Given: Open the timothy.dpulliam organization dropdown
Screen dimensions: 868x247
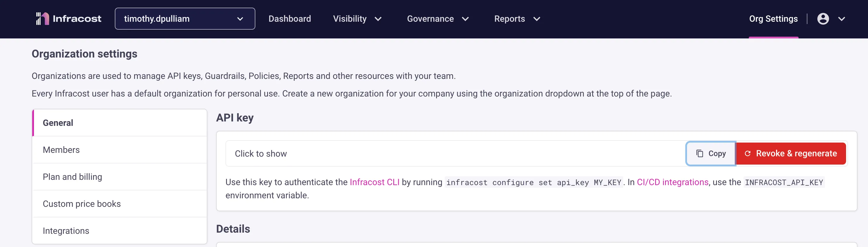Looking at the screenshot, I should coord(185,18).
